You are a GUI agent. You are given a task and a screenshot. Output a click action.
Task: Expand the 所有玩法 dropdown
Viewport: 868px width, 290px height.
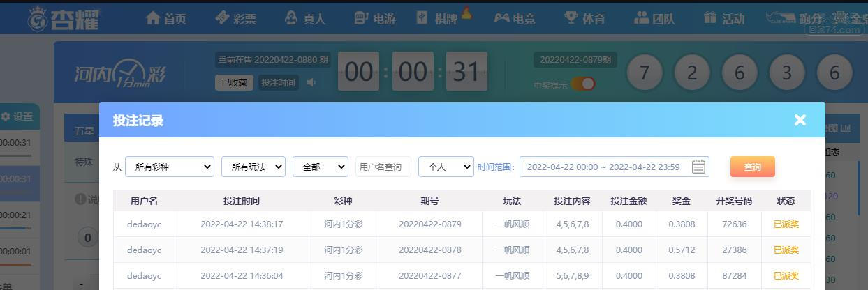point(253,167)
